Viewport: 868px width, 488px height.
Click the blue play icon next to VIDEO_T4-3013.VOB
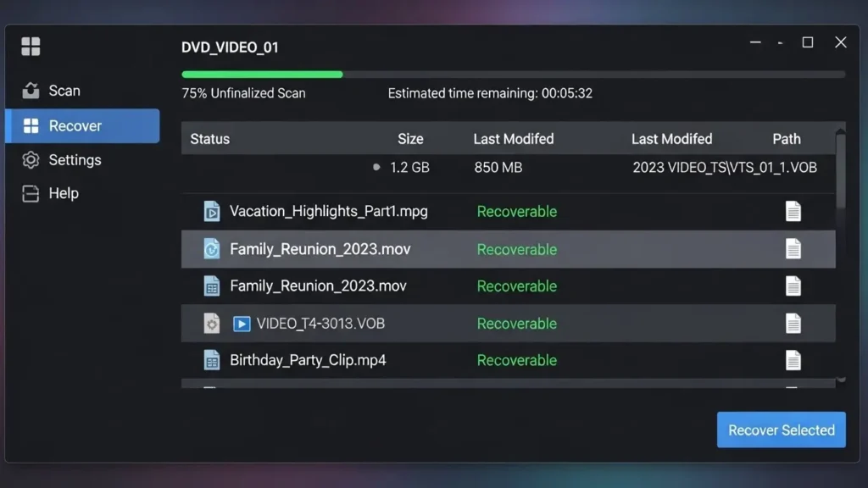click(x=242, y=323)
